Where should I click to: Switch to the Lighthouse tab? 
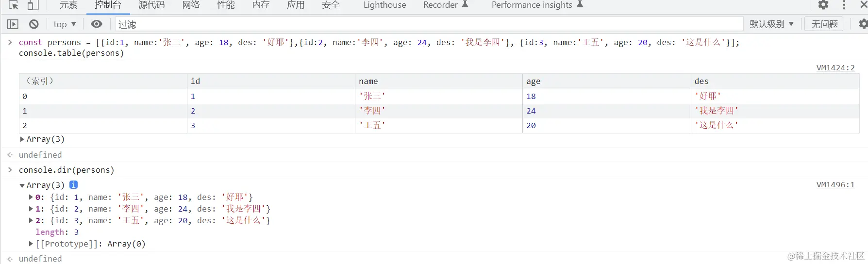click(x=384, y=5)
